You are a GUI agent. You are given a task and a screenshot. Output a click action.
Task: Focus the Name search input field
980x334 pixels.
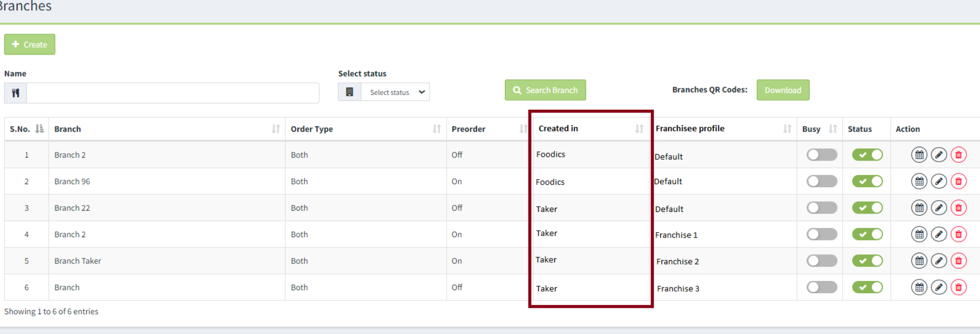(x=173, y=93)
